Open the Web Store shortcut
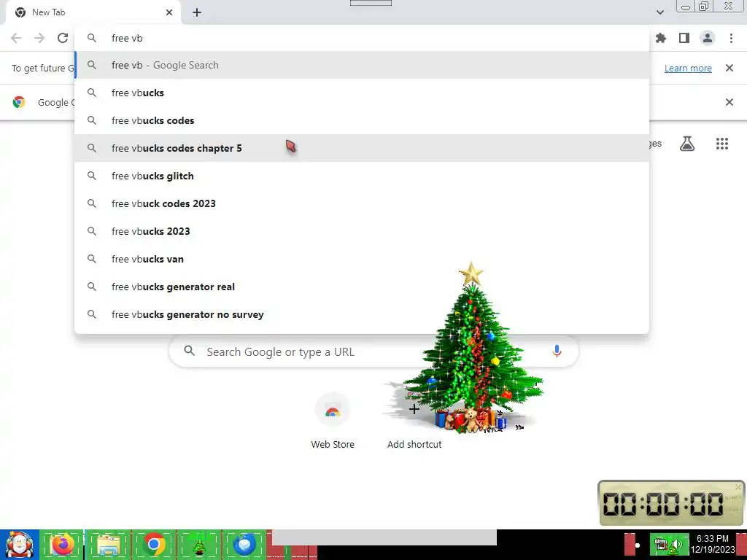The image size is (747, 560). [333, 421]
